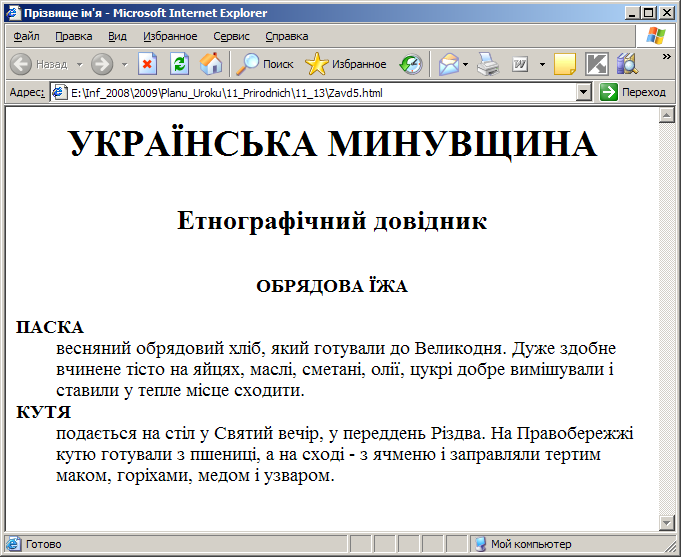Viewport: 681px width, 557px height.
Task: Click the K arrow toolbar icon
Action: (x=597, y=64)
